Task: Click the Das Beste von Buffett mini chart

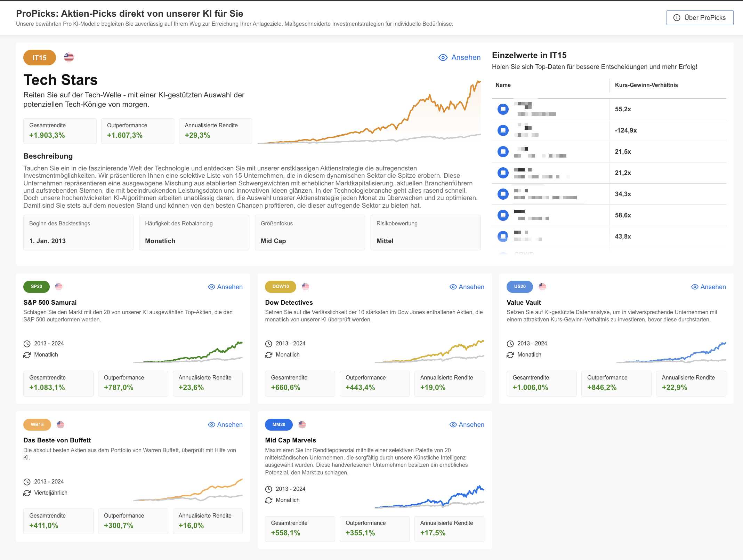Action: coord(188,490)
